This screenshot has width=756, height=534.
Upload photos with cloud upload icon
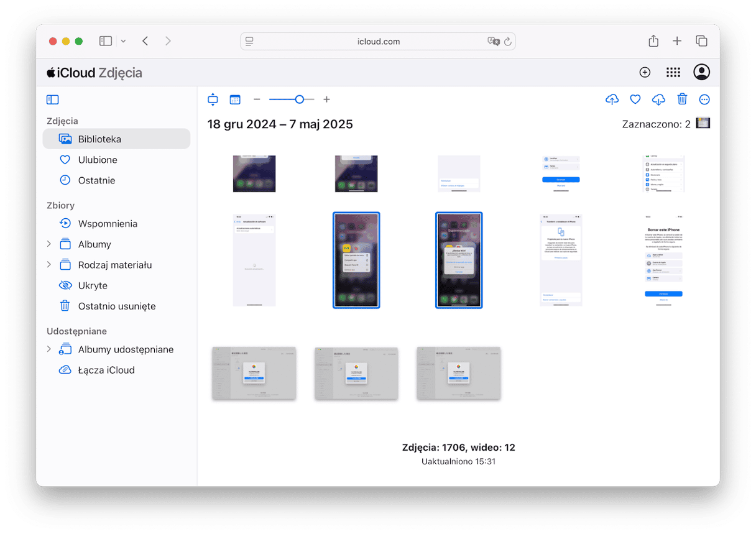[612, 99]
